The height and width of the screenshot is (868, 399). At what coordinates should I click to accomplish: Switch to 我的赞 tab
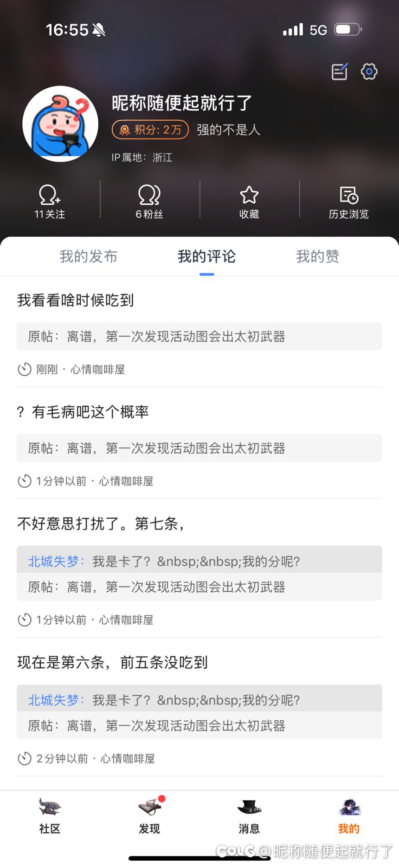(x=317, y=256)
